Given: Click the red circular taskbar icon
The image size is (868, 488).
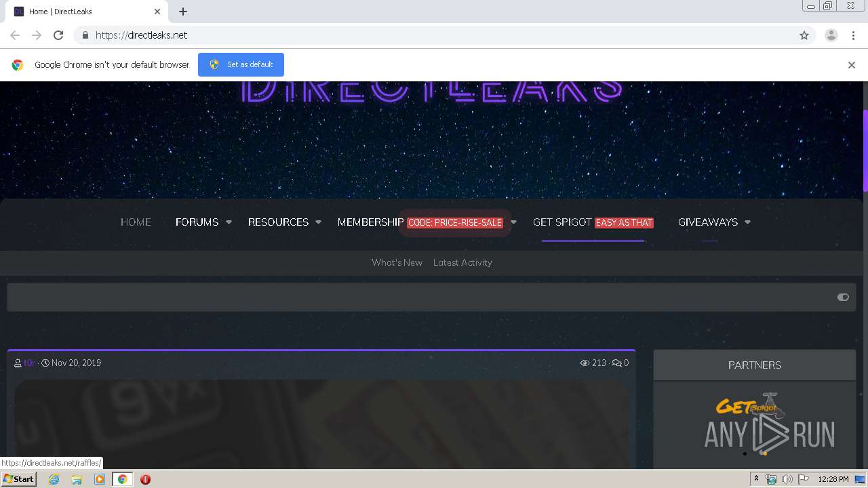Looking at the screenshot, I should [x=145, y=479].
